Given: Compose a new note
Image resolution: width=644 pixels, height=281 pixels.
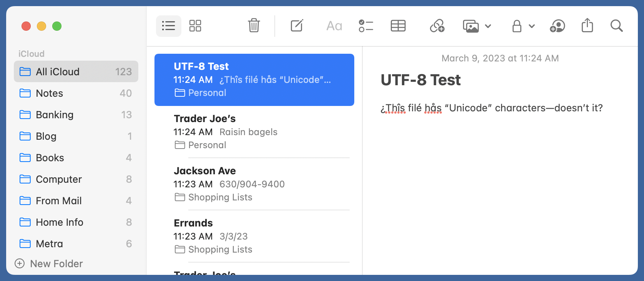Looking at the screenshot, I should pos(297,26).
